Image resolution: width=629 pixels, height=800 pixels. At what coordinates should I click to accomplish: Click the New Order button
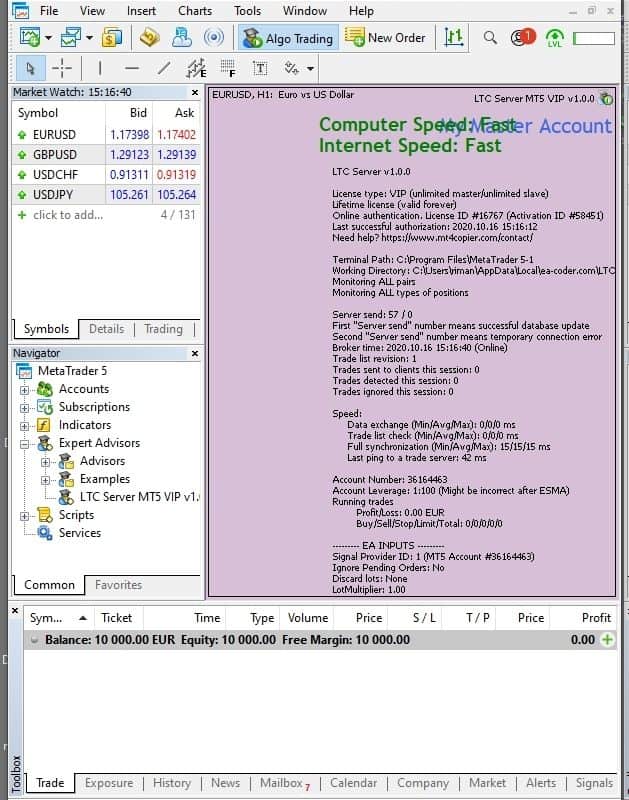click(x=386, y=38)
